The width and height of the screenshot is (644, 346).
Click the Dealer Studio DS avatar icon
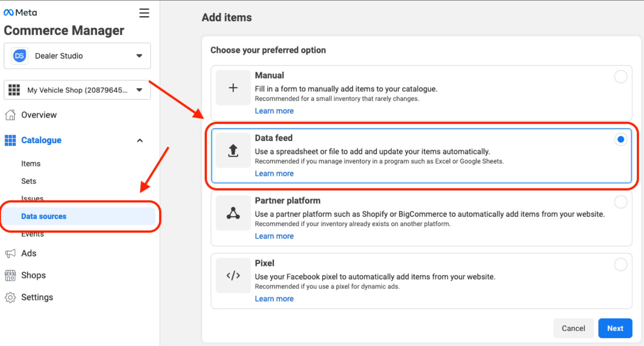(x=19, y=56)
